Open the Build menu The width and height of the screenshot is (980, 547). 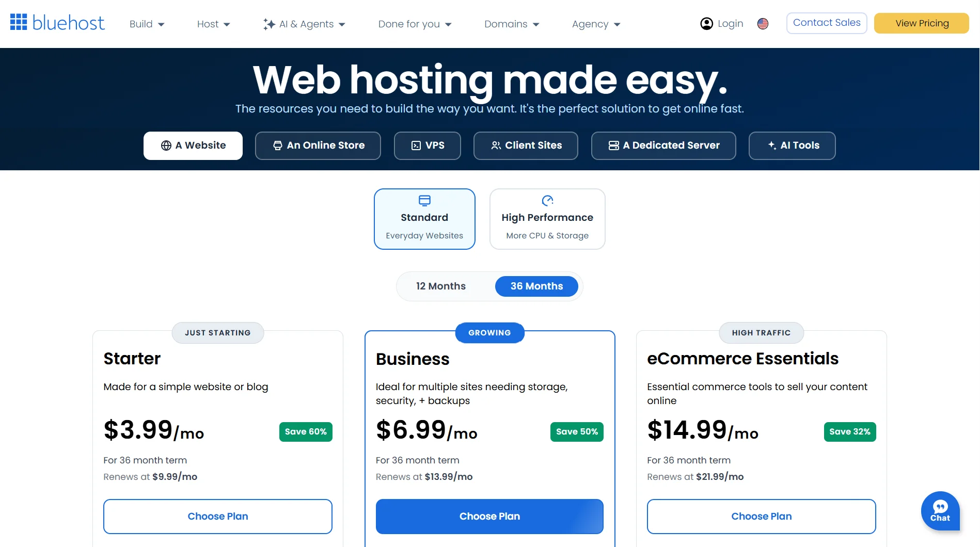pyautogui.click(x=147, y=24)
